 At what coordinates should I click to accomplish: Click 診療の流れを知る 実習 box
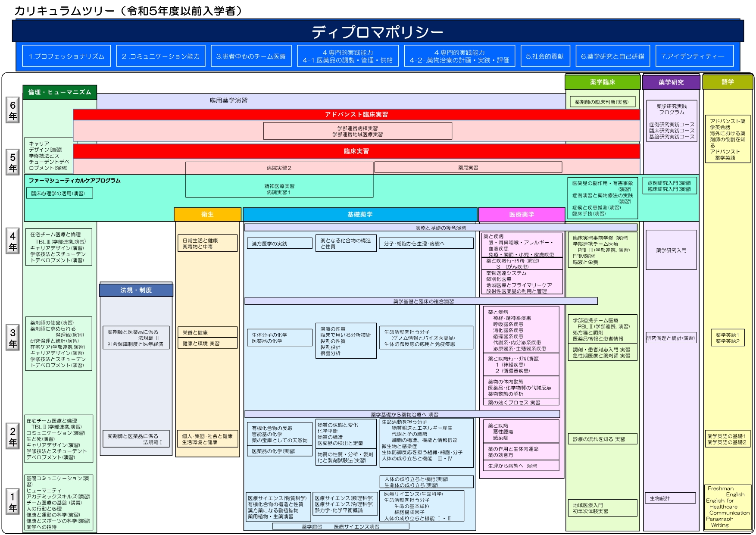(x=602, y=439)
